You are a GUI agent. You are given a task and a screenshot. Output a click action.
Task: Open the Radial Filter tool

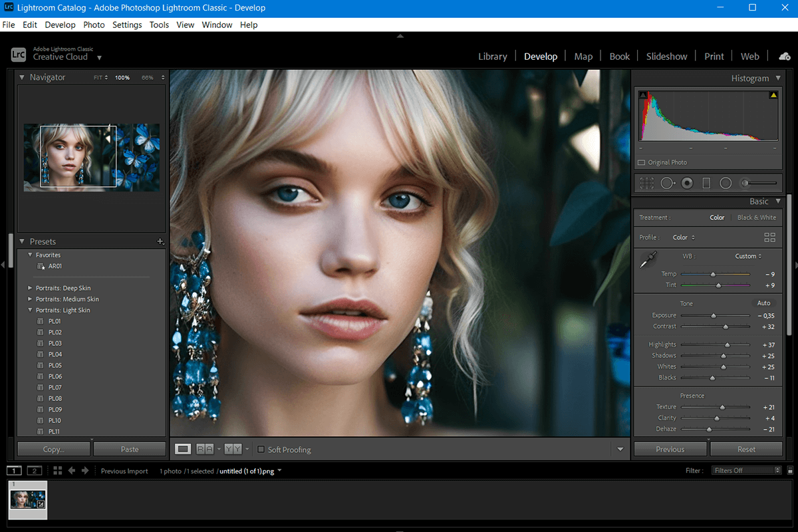tap(726, 183)
